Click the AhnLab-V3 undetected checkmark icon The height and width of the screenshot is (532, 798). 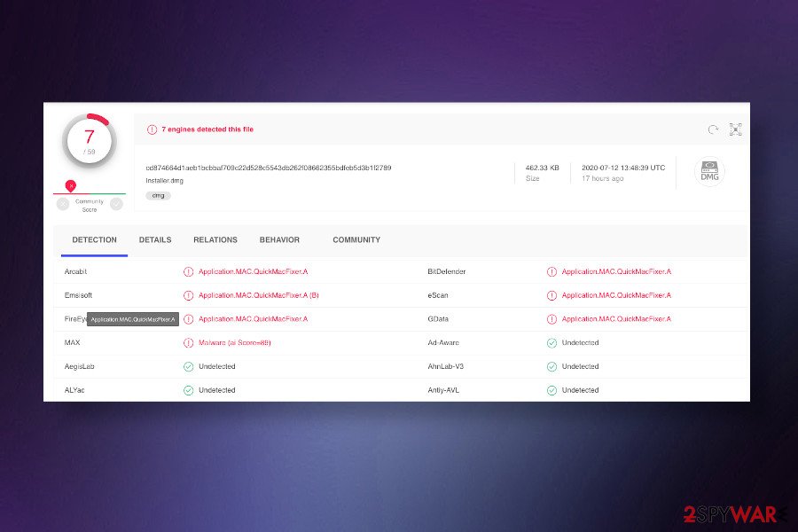pyautogui.click(x=552, y=366)
